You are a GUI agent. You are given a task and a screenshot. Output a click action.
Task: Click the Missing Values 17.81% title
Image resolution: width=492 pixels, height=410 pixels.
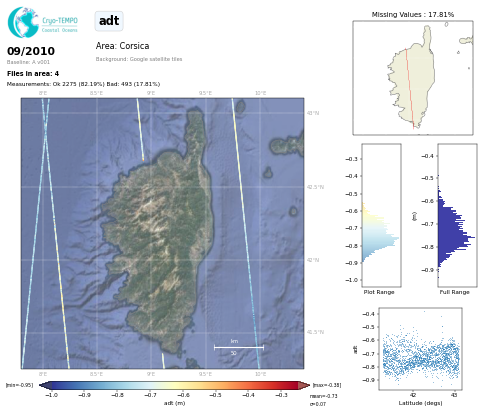point(413,14)
